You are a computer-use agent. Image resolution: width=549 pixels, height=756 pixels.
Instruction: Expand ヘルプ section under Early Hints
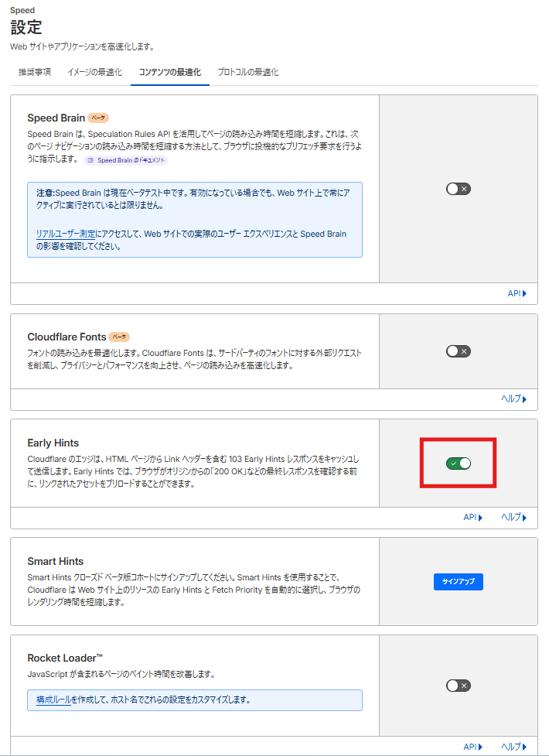coord(513,518)
